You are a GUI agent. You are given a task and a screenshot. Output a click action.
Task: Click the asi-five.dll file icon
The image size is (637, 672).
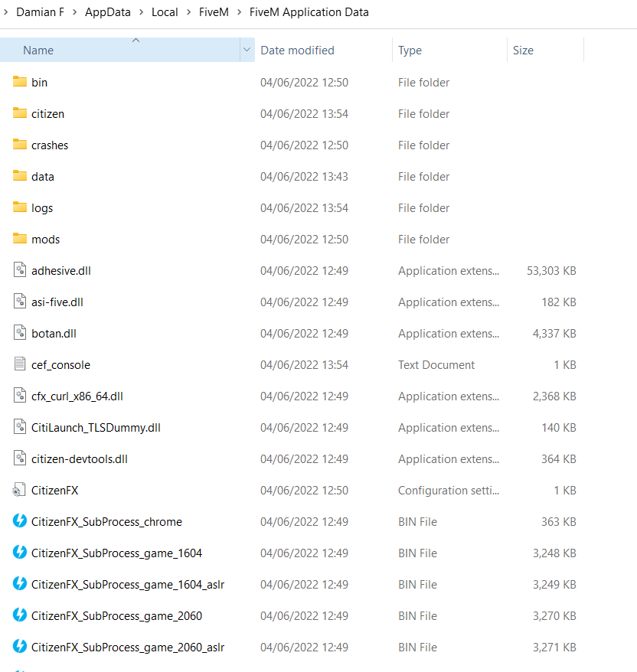tap(20, 302)
